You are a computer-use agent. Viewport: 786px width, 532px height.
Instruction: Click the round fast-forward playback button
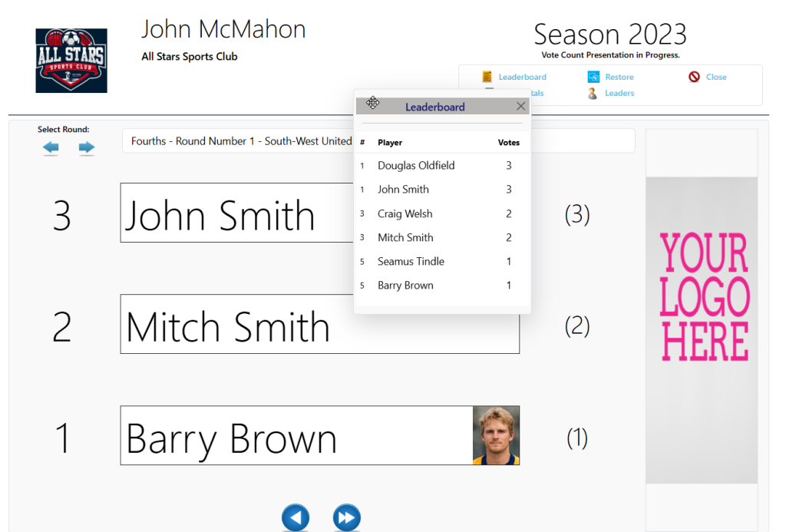346,517
